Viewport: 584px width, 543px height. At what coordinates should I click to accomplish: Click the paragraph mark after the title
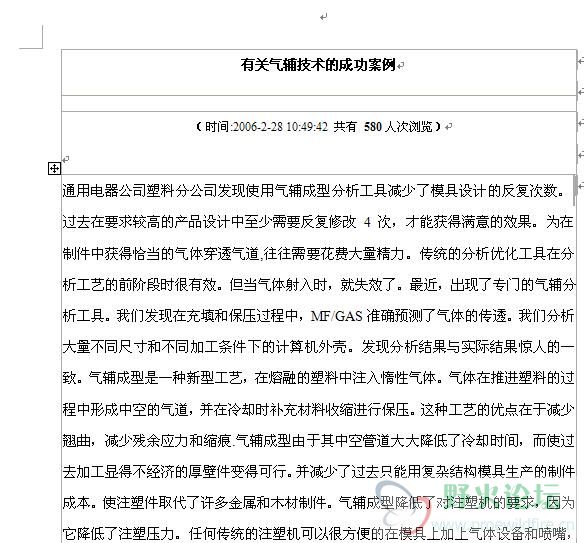coord(401,66)
